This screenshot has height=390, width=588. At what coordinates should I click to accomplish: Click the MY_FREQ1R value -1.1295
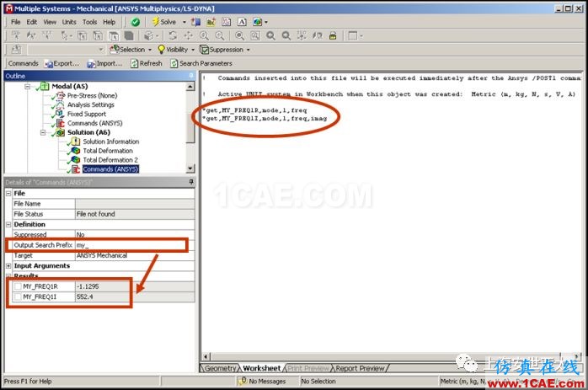coord(88,286)
